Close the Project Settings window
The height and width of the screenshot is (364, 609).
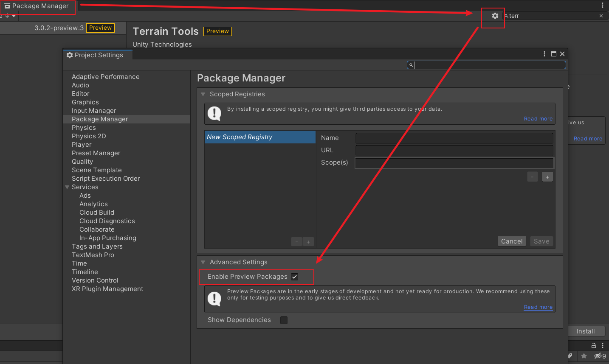point(562,54)
